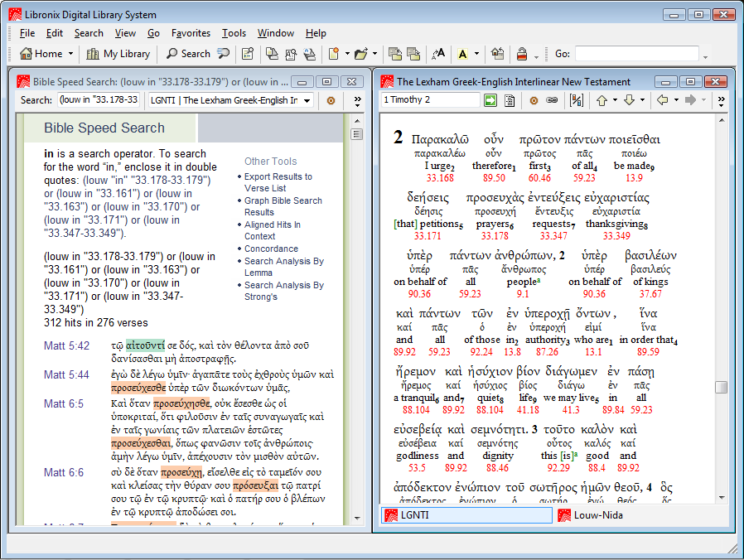This screenshot has height=560, width=744.
Task: Click the down arrow navigation icon in Lexham
Action: 629,100
